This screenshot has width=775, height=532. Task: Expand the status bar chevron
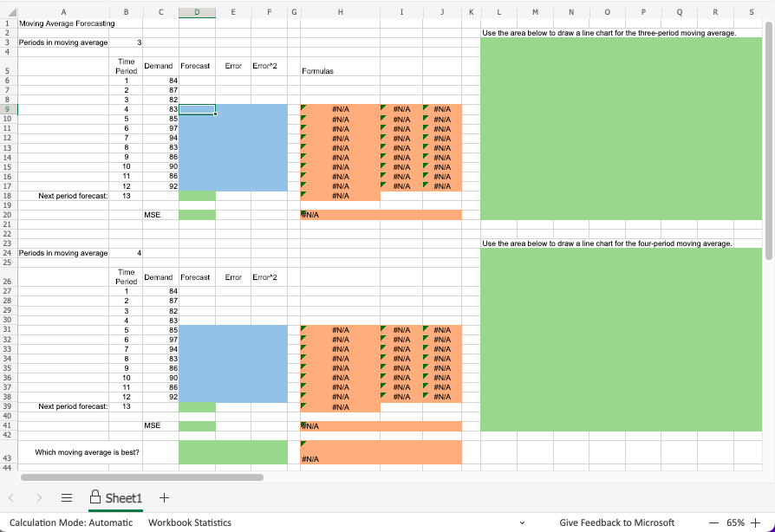pyautogui.click(x=522, y=522)
